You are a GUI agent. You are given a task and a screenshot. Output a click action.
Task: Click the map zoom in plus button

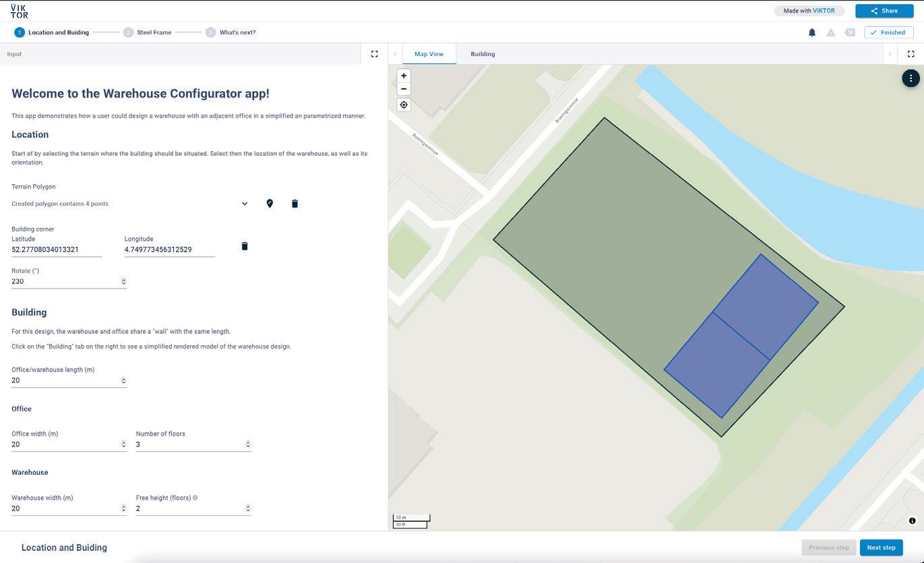pos(404,76)
